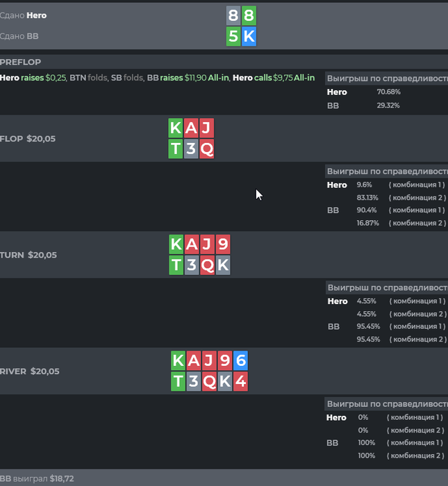The image size is (448, 486).
Task: Click the blue 6 river card
Action: point(240,360)
